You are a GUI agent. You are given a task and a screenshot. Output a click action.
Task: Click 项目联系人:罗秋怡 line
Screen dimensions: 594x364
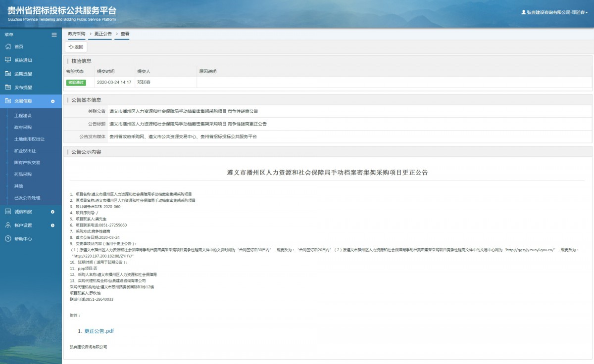[85, 293]
